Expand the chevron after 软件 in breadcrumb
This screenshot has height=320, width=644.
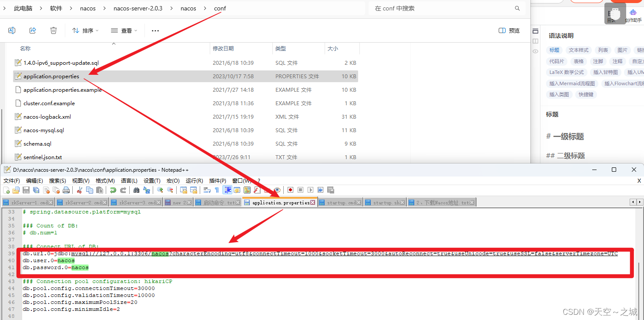(x=71, y=8)
